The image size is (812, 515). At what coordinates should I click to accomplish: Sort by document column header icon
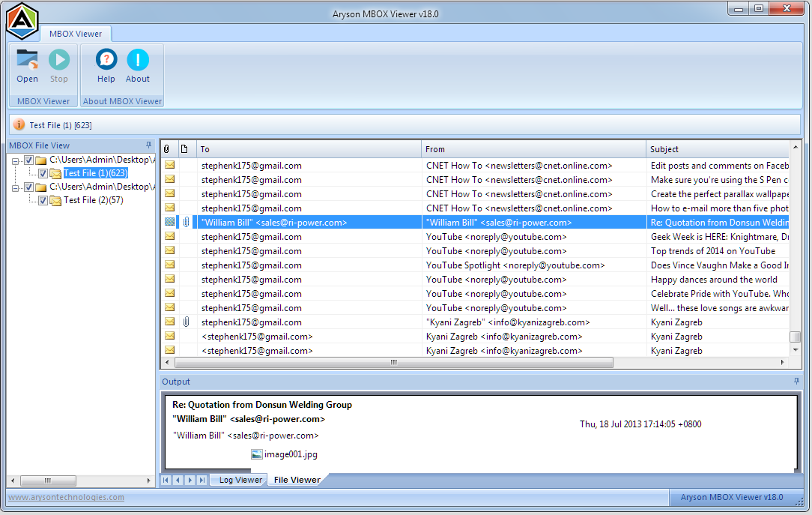184,149
